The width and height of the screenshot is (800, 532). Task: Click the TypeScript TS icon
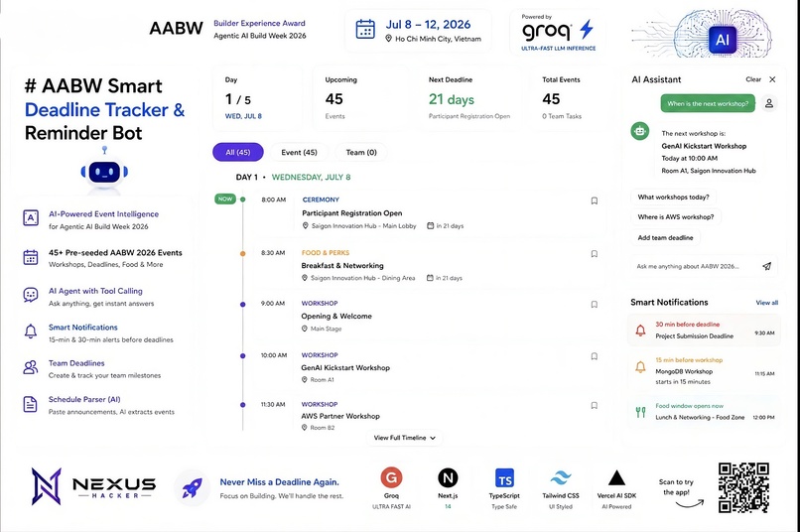click(x=504, y=478)
